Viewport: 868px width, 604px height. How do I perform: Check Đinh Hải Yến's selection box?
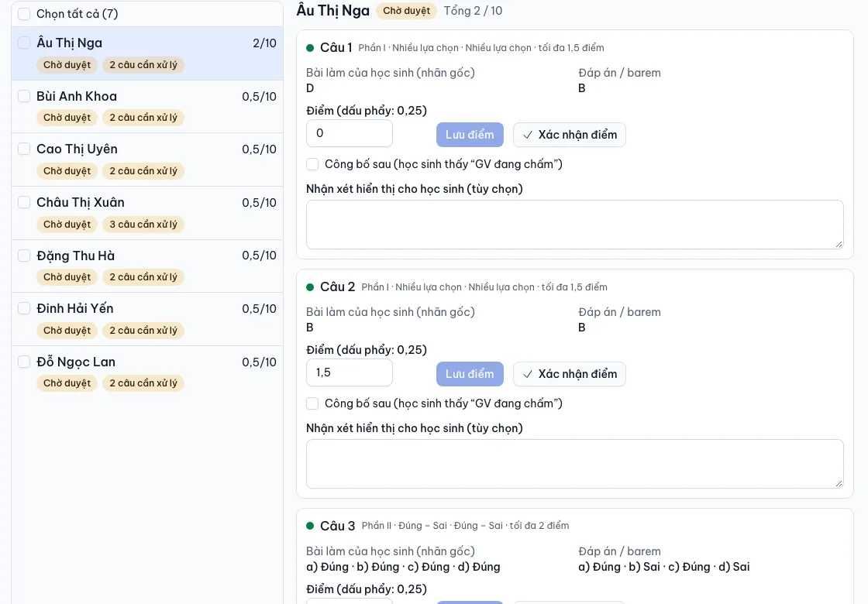pos(24,308)
